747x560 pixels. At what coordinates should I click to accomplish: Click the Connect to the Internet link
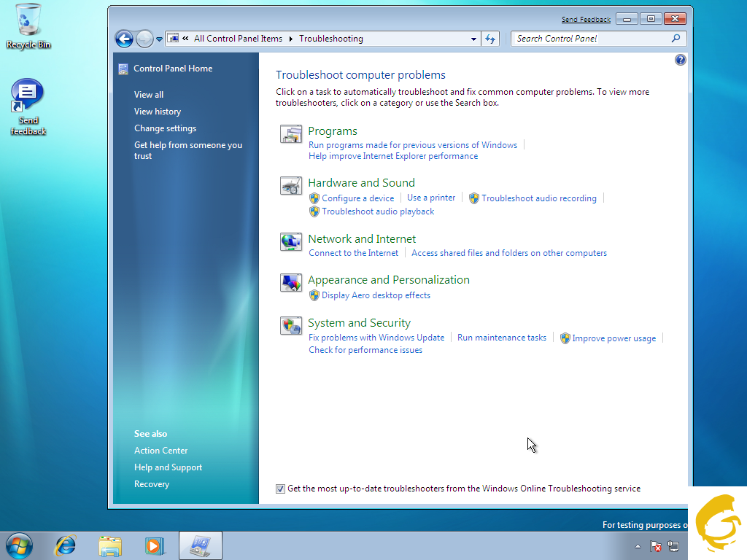(354, 253)
